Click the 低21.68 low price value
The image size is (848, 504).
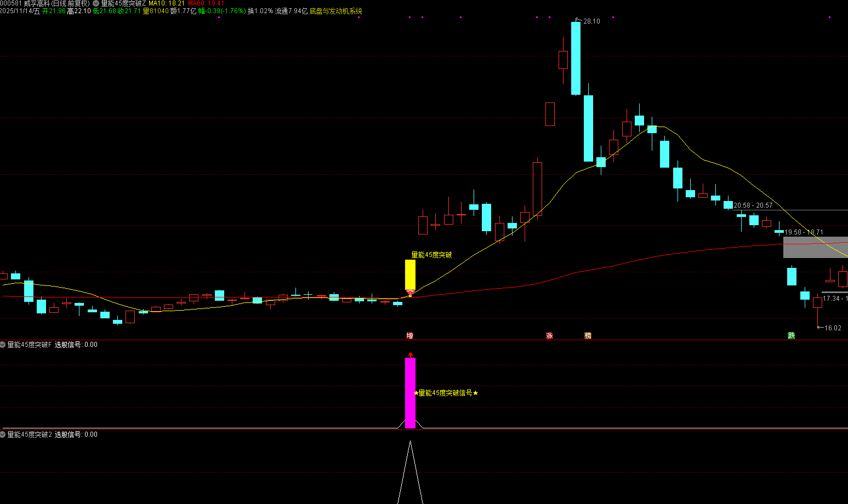pos(105,11)
